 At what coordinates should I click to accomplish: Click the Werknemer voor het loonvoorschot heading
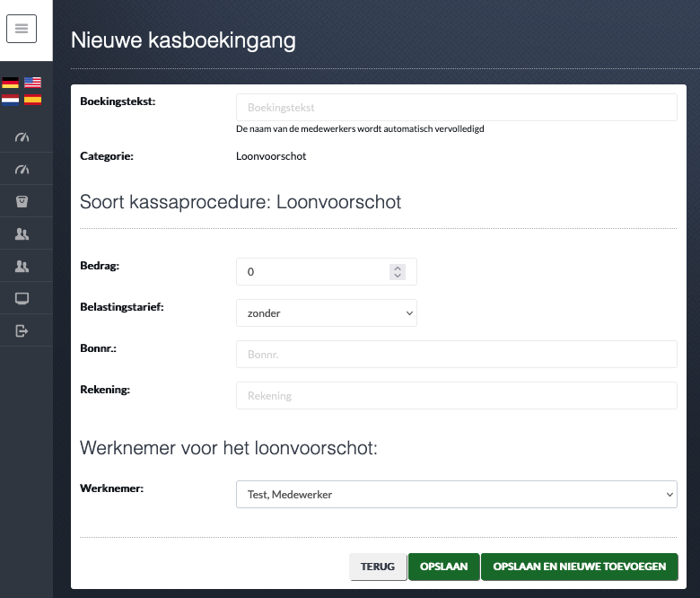click(229, 448)
